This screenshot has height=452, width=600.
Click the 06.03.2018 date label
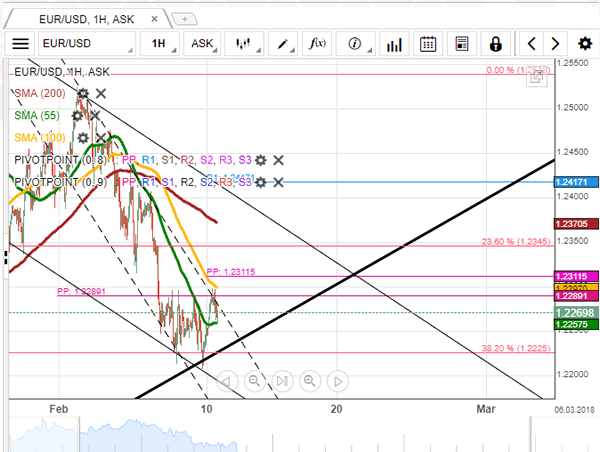point(574,410)
